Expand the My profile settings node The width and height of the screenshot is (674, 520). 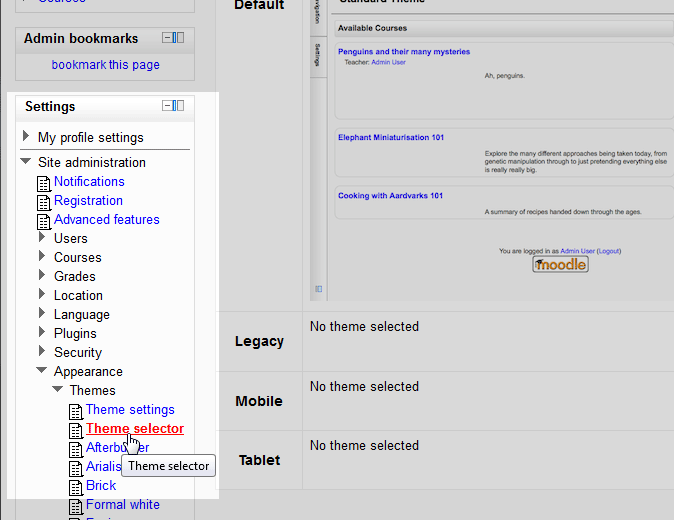pyautogui.click(x=26, y=137)
